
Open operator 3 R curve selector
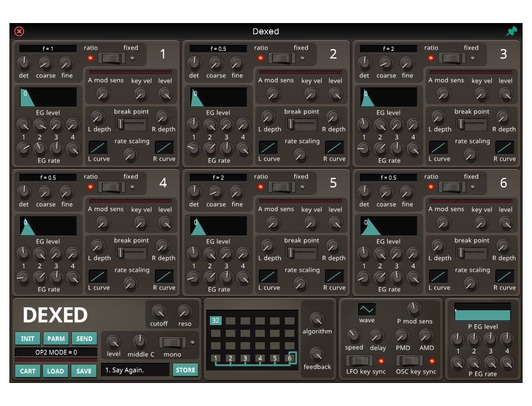pyautogui.click(x=505, y=147)
